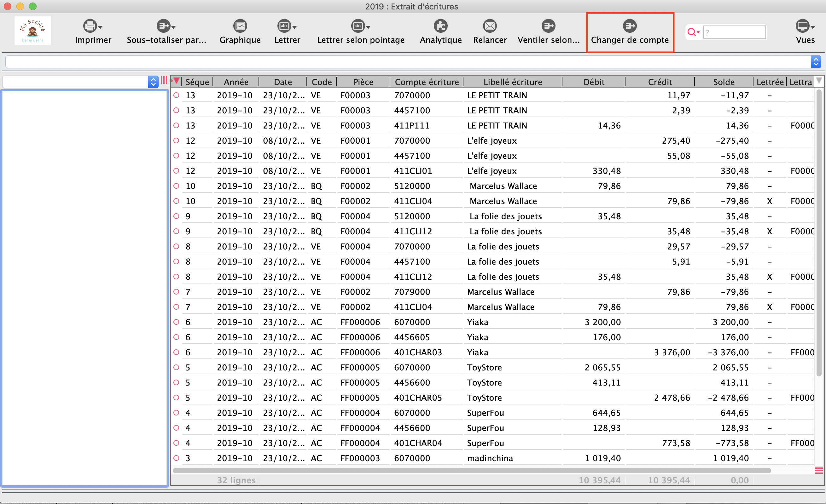Screen dimensions: 826x504
Task: Sort by Débit column header
Action: point(594,82)
